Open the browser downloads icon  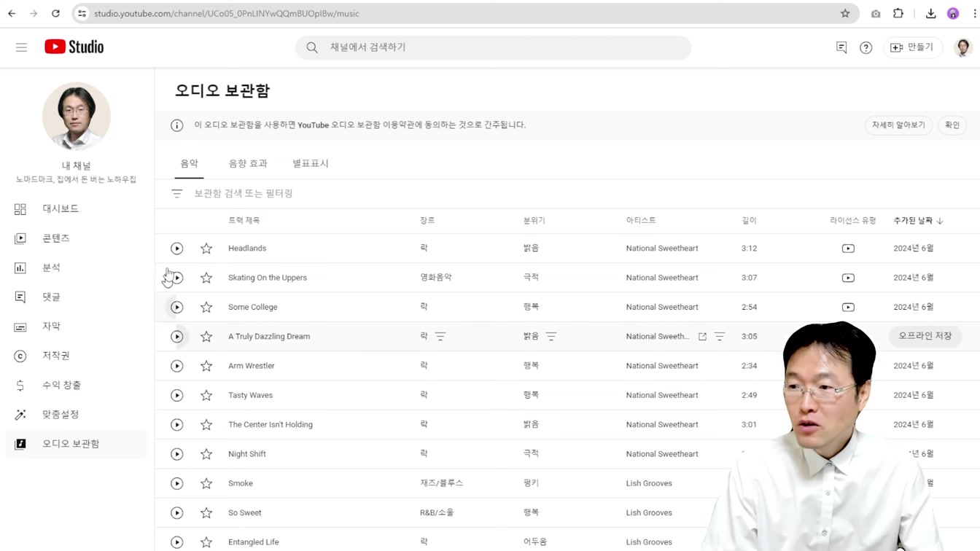pos(931,13)
